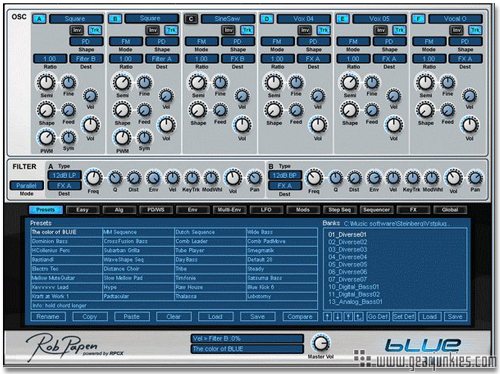Image resolution: width=500 pixels, height=374 pixels.
Task: Disable Trk on Oscillator A
Action: point(95,30)
